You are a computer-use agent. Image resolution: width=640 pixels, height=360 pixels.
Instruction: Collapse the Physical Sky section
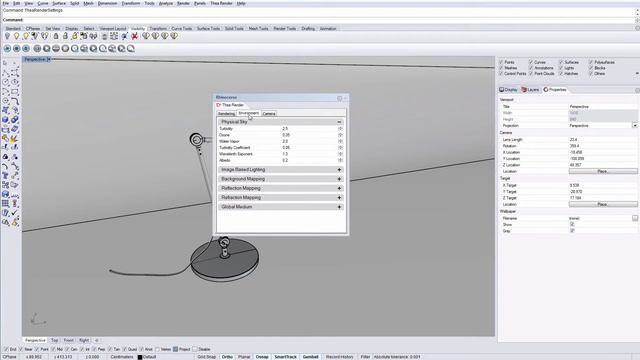pyautogui.click(x=339, y=122)
